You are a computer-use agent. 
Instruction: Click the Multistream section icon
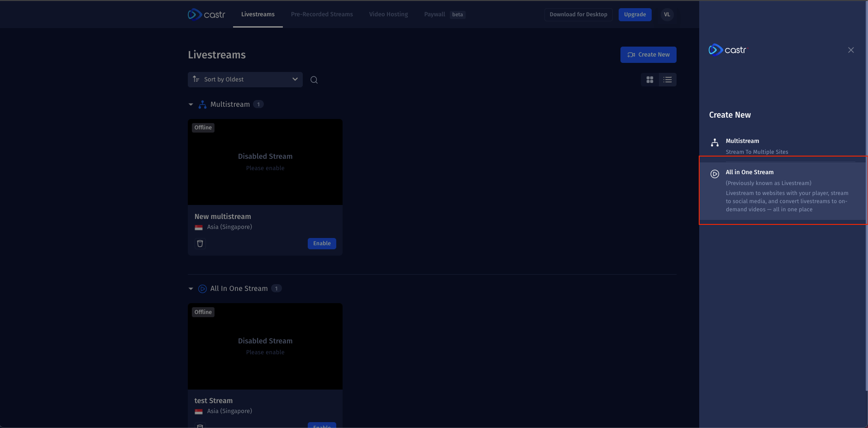tap(202, 105)
